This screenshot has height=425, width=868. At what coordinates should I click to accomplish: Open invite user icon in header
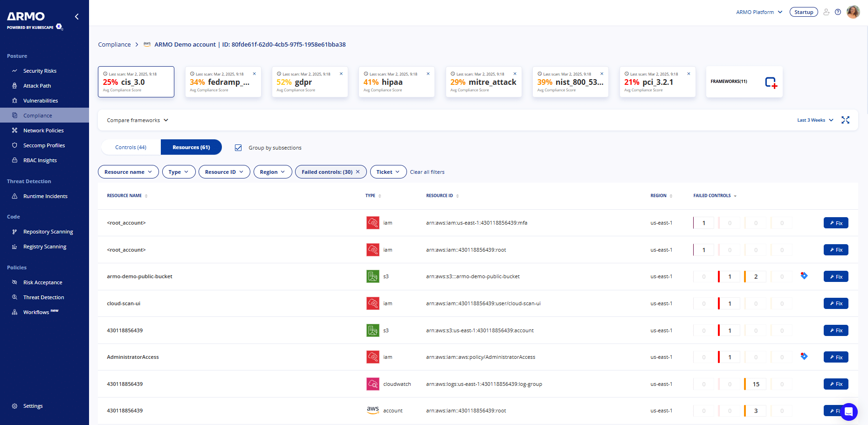pyautogui.click(x=826, y=12)
